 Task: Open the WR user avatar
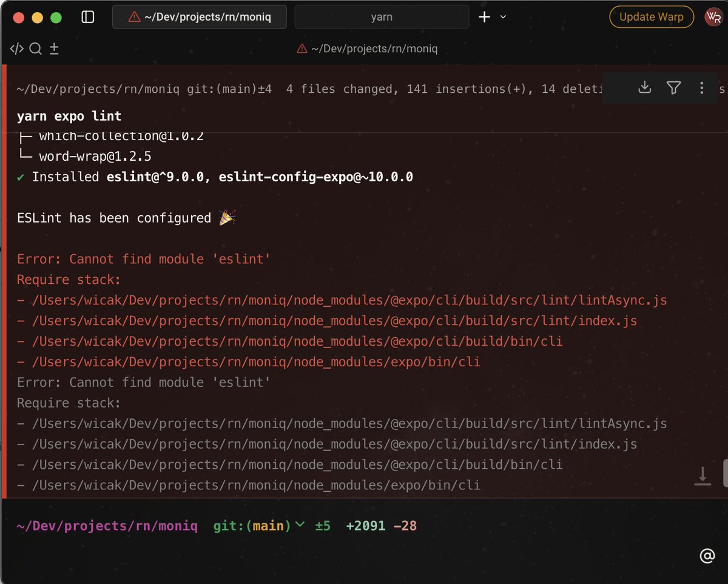(713, 17)
